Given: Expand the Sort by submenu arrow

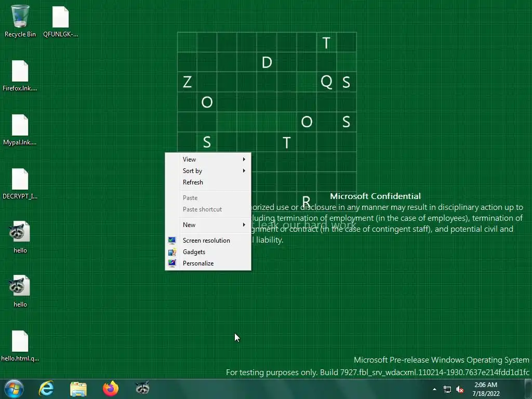Looking at the screenshot, I should tap(244, 170).
